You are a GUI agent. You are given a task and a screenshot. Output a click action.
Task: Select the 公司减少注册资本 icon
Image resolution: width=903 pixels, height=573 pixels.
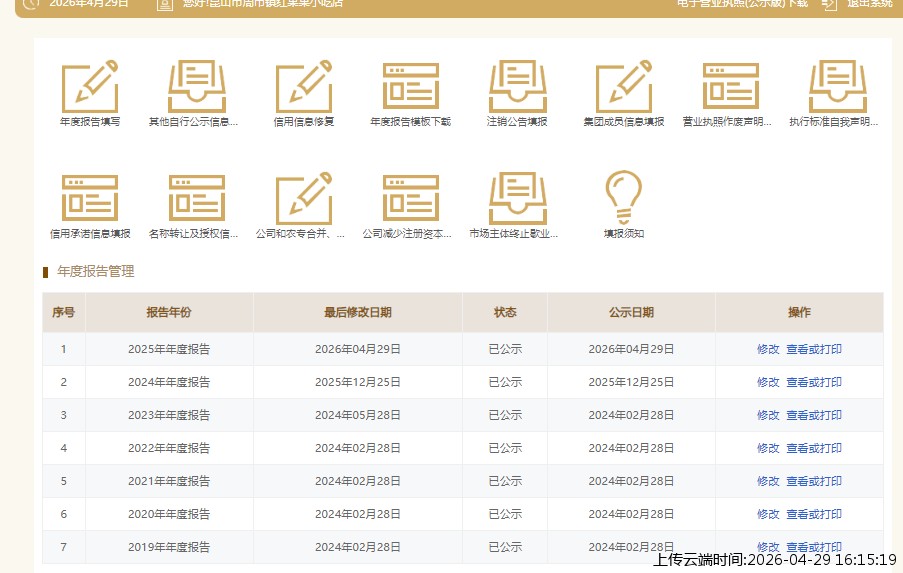(x=410, y=199)
